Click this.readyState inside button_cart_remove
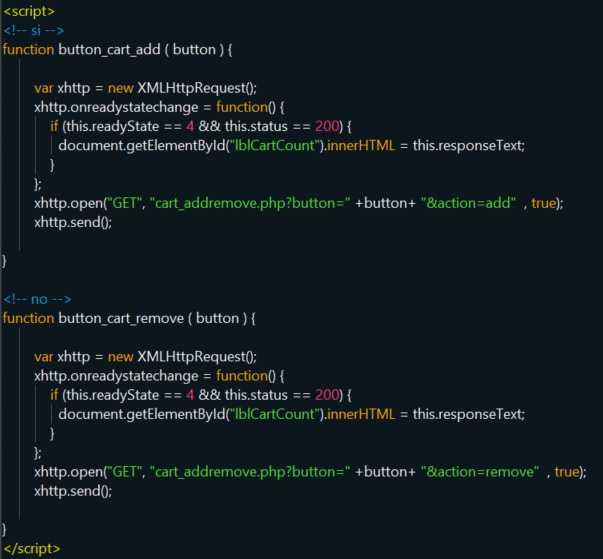The width and height of the screenshot is (603, 559). click(113, 396)
